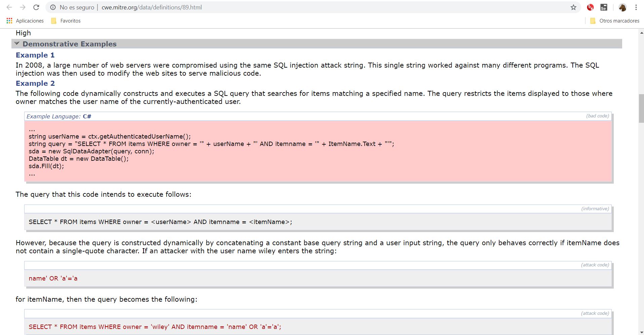Open the horse avatar profile menu
The width and height of the screenshot is (644, 335).
pos(622,7)
